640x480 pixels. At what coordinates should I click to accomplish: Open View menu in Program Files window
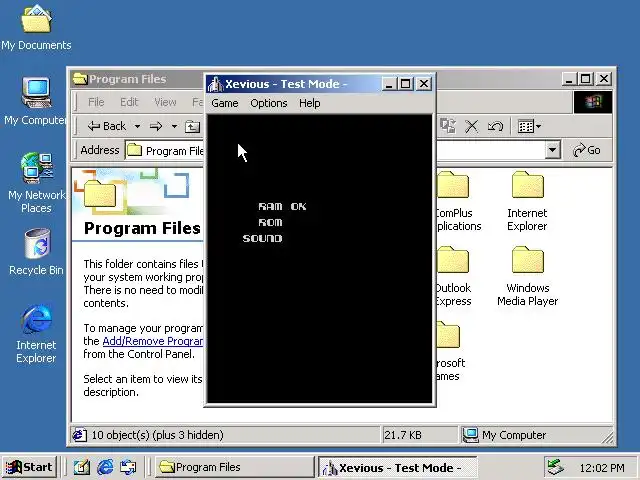click(x=165, y=102)
